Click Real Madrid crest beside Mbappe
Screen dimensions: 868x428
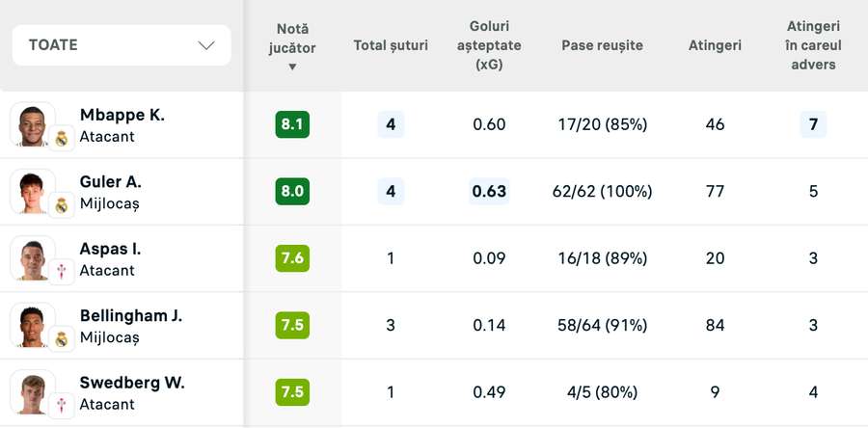coord(62,138)
